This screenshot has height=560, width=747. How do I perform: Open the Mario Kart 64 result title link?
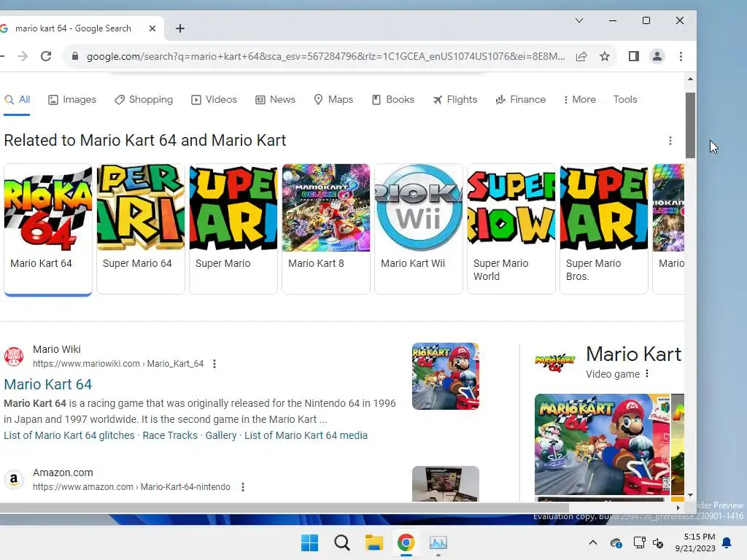click(x=48, y=384)
